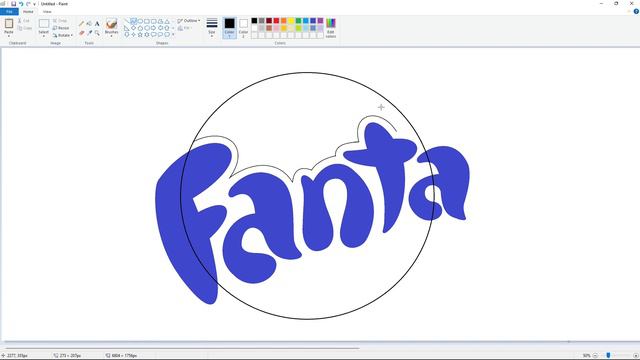Choose the Rectangle shape

(147, 21)
